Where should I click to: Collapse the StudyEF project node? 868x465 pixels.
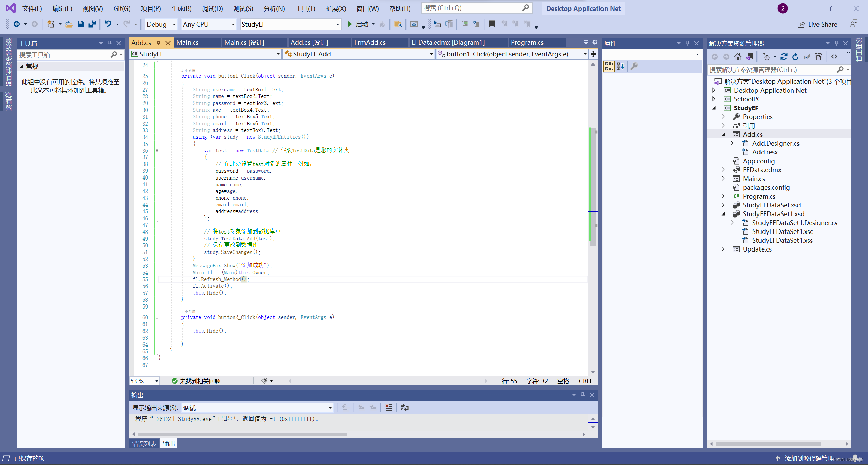click(x=714, y=108)
